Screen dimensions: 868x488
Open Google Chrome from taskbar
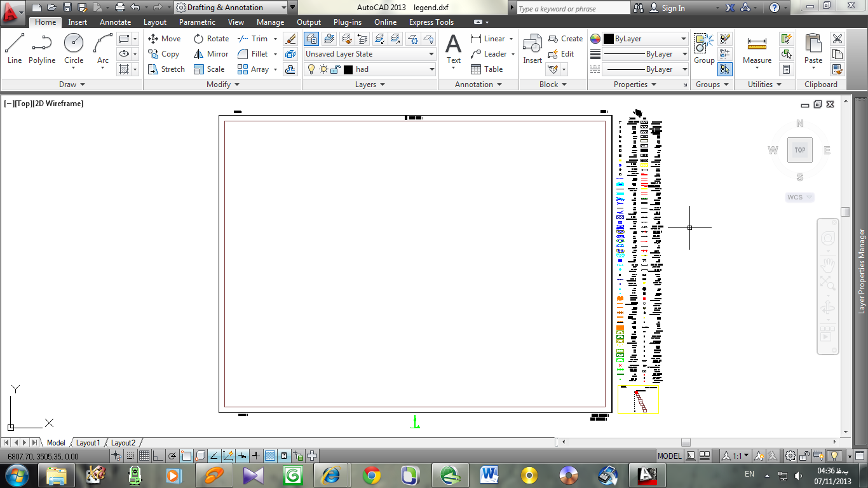tap(372, 475)
